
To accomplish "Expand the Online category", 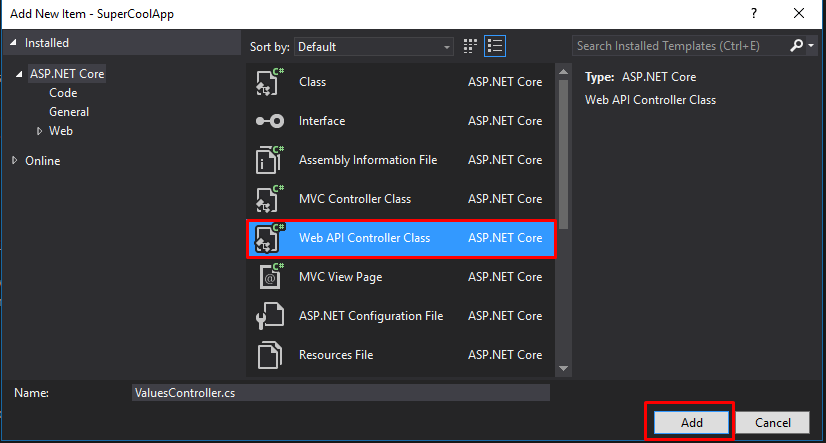I will click(15, 160).
